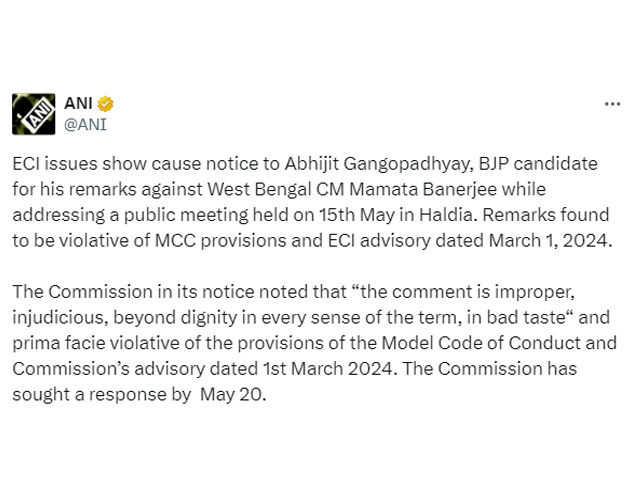Open the @ANI handle link
This screenshot has width=640, height=480.
click(x=85, y=124)
